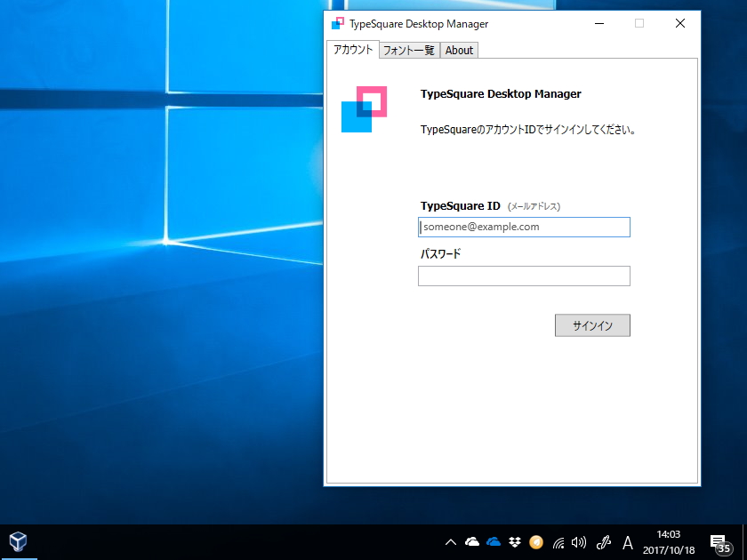Minimize the TypeSquare Desktop Manager window
Viewport: 747px width, 560px height.
click(599, 23)
